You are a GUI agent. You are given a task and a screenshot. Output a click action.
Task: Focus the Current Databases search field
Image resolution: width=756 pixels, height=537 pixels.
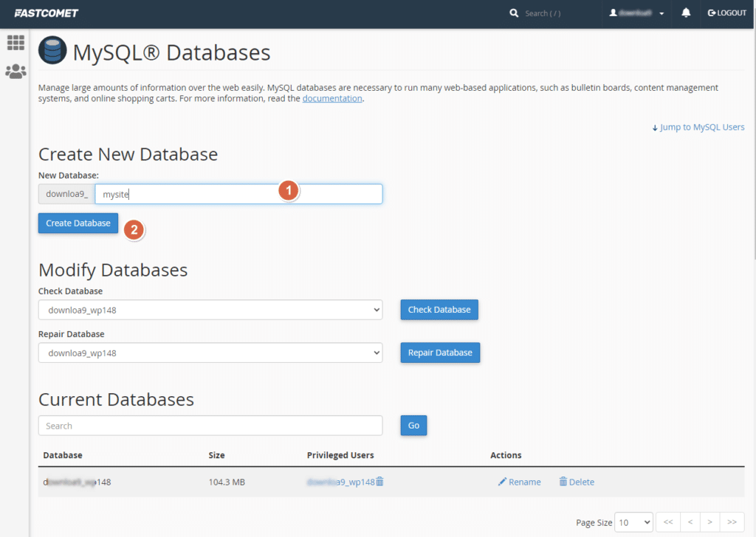(x=210, y=426)
